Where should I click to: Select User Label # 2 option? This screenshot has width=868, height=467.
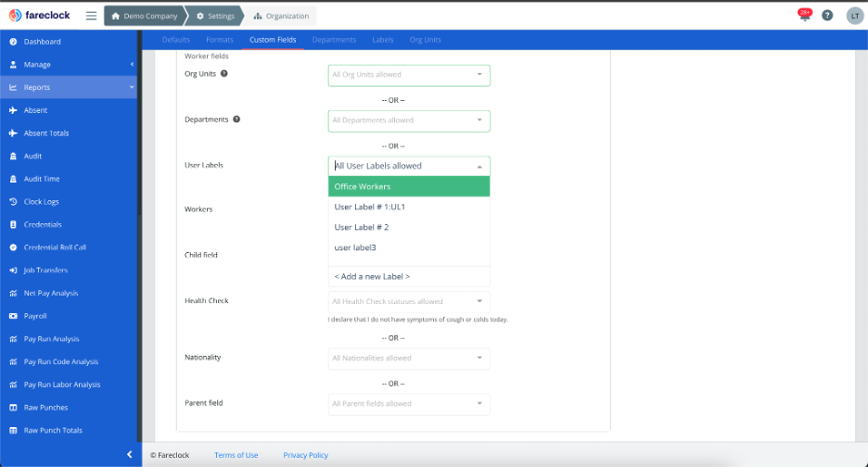409,227
